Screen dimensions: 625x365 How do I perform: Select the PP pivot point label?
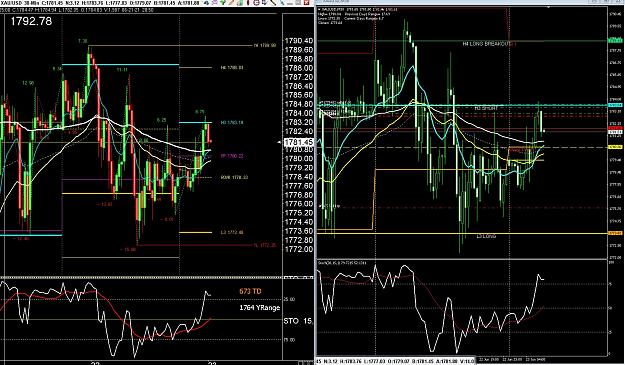pyautogui.click(x=232, y=156)
